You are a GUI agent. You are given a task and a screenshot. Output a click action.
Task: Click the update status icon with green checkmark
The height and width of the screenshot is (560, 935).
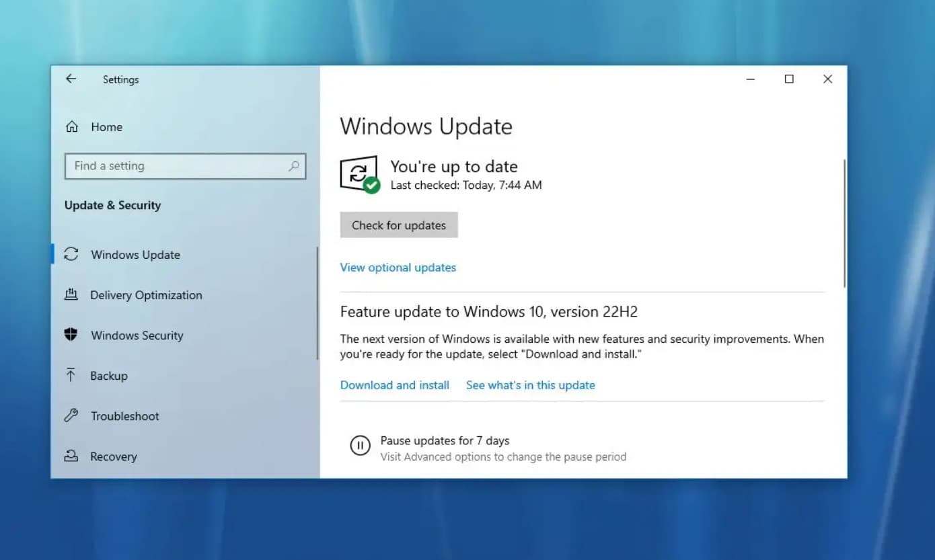(x=361, y=175)
